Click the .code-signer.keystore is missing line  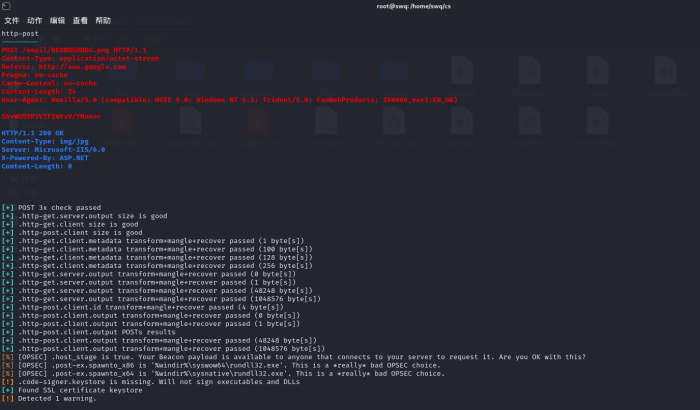[x=150, y=381]
